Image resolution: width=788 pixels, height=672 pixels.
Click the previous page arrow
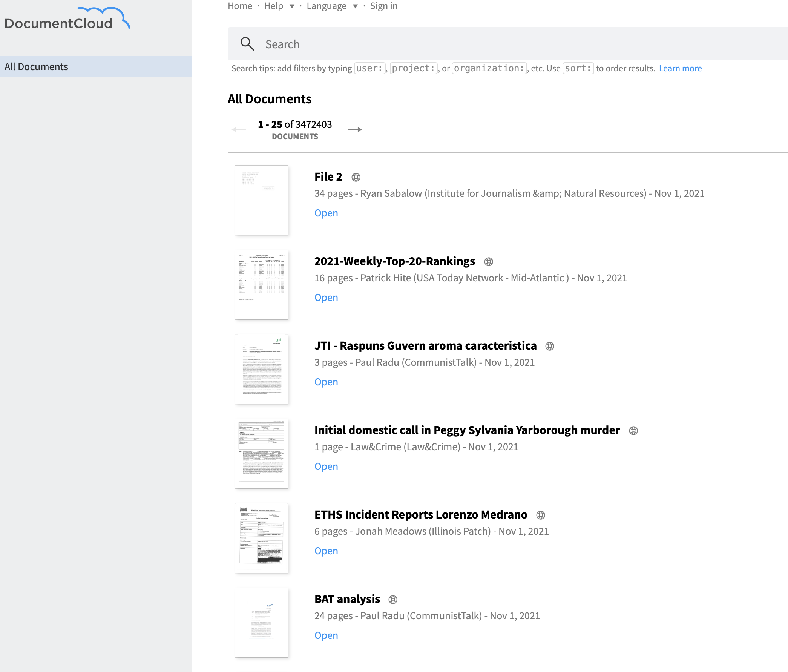point(239,130)
